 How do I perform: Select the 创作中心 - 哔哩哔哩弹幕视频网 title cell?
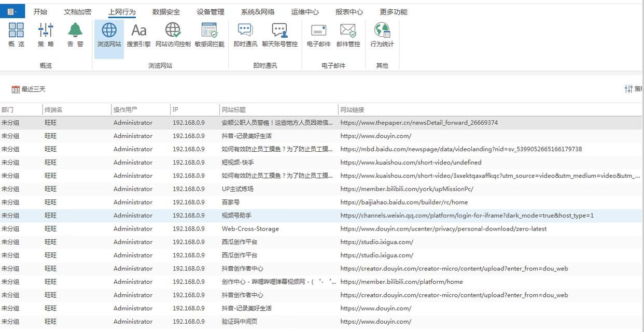point(279,282)
